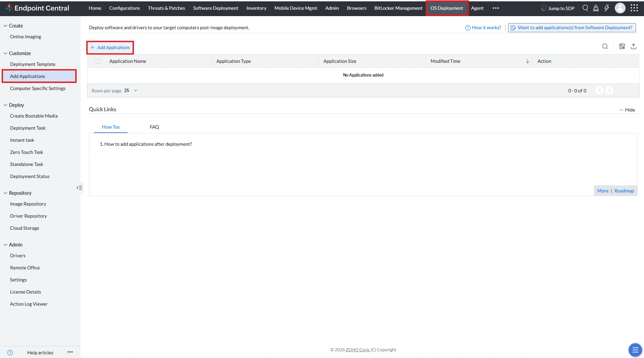
Task: Click the Jump to SDP icon
Action: pos(544,8)
